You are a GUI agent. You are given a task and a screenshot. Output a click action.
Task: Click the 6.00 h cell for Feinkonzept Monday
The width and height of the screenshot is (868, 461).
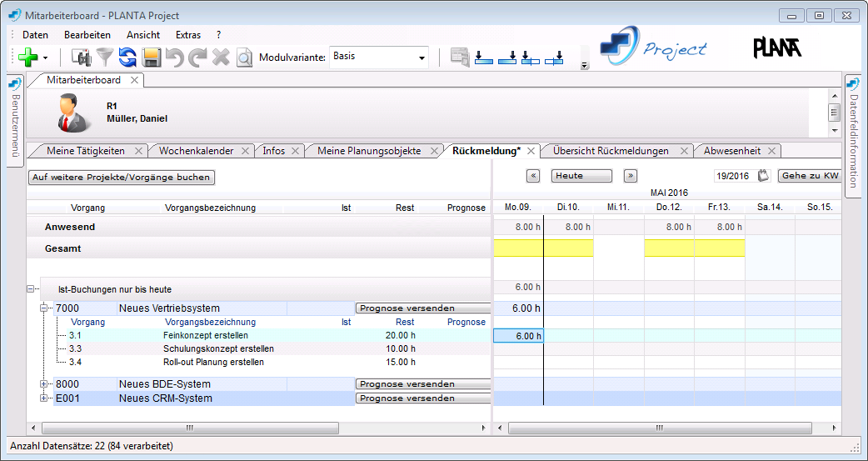tap(518, 336)
